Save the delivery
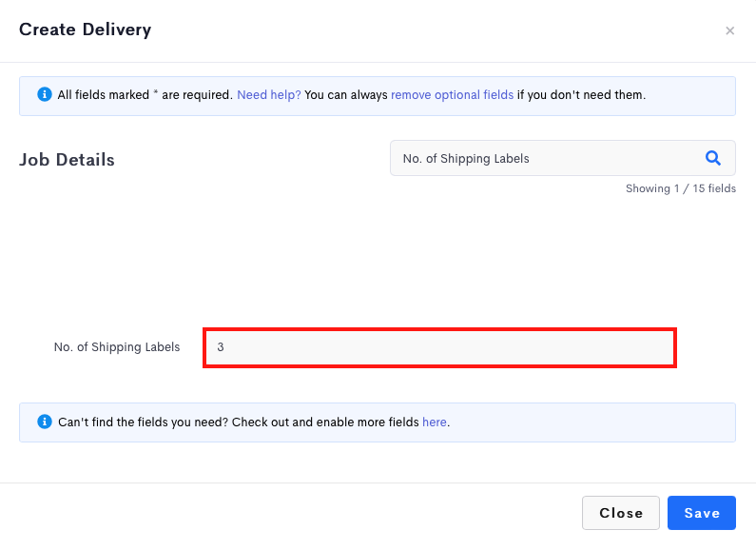 [702, 513]
